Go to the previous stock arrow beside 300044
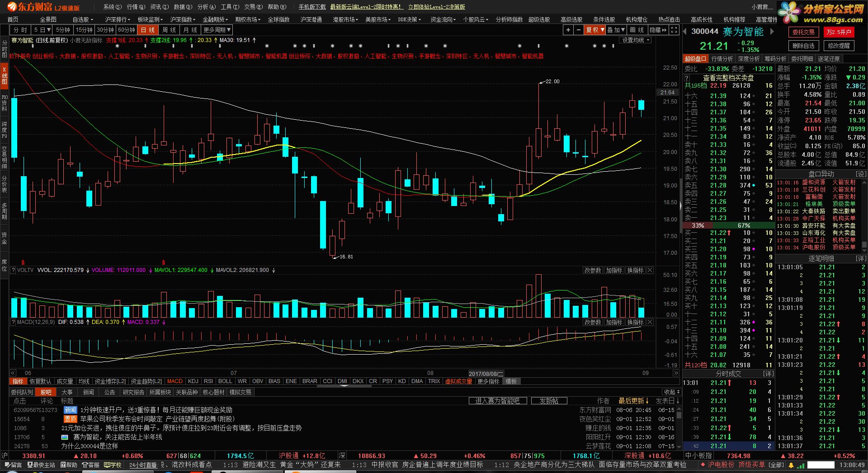The height and width of the screenshot is (473, 868). 685,31
